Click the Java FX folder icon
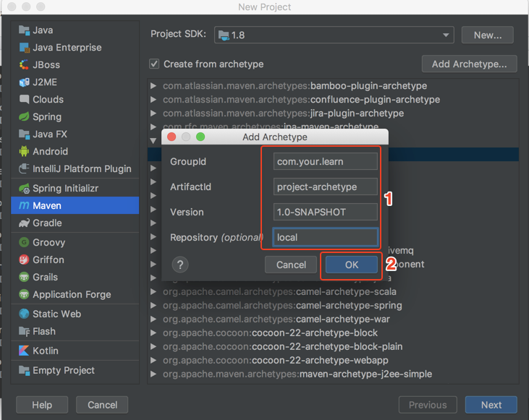The height and width of the screenshot is (420, 529). pyautogui.click(x=24, y=134)
